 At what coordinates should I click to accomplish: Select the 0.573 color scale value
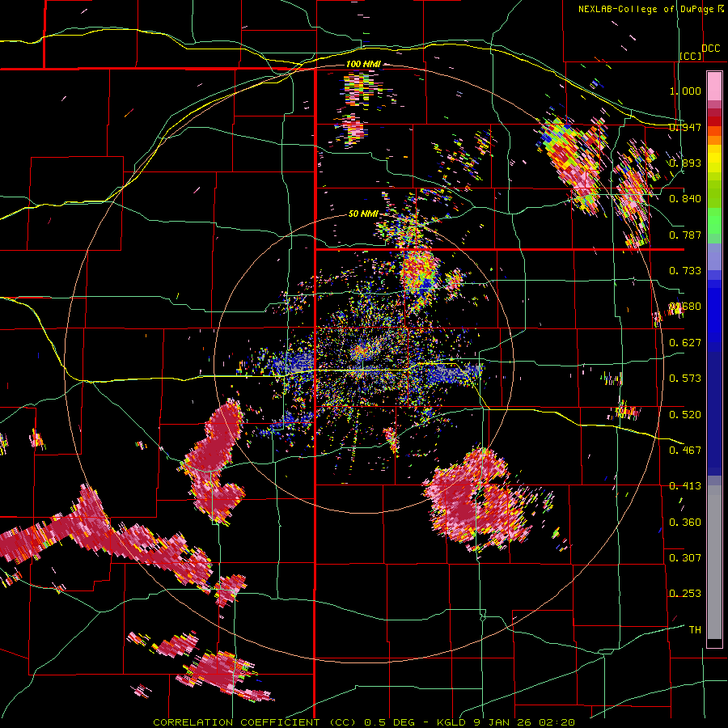[x=685, y=379]
